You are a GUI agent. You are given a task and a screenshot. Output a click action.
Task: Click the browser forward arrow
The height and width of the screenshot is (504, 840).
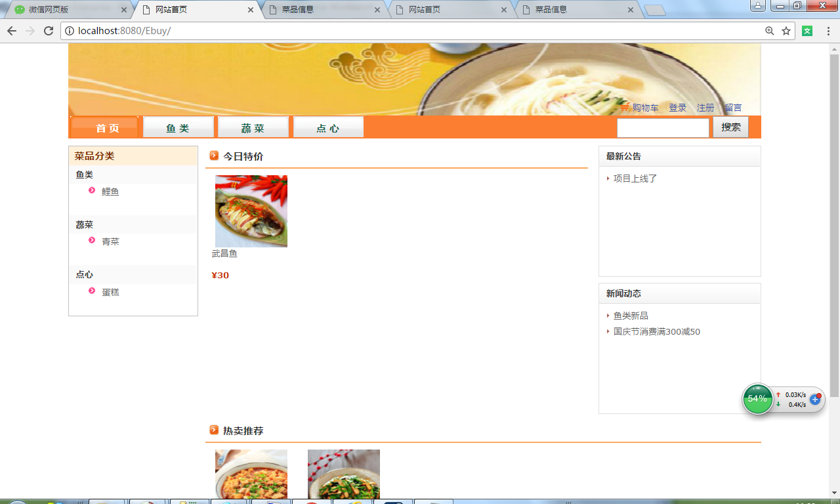30,31
